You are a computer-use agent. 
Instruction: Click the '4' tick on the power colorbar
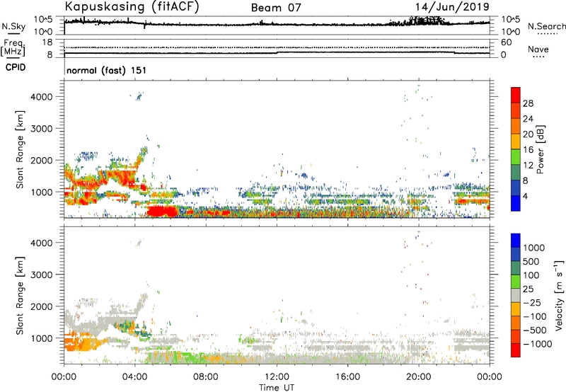pos(526,197)
